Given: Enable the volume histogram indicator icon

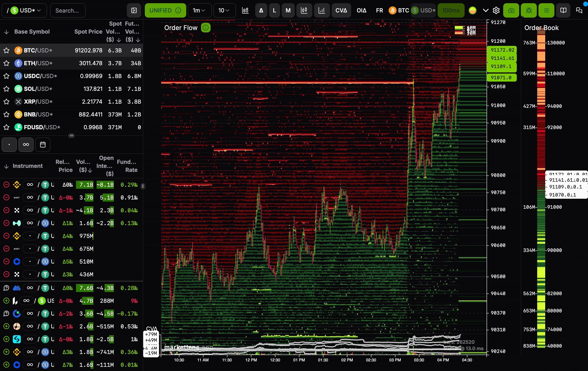Looking at the screenshot, I should 322,10.
